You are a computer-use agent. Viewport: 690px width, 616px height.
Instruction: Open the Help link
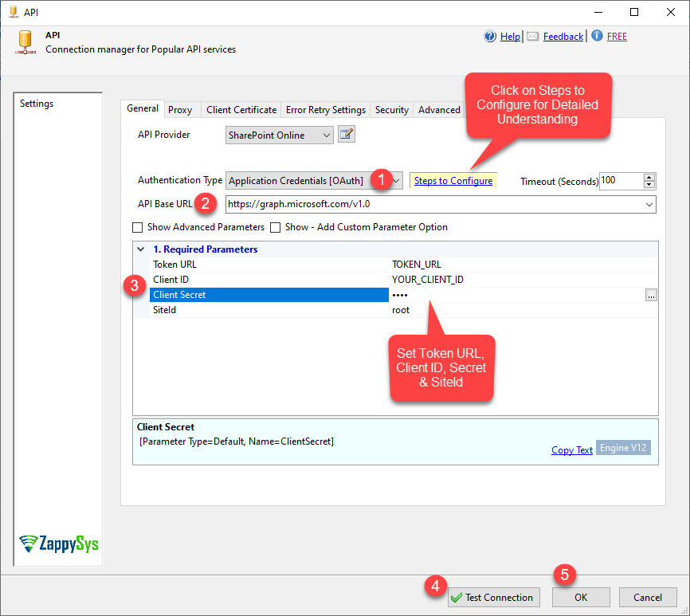(510, 37)
